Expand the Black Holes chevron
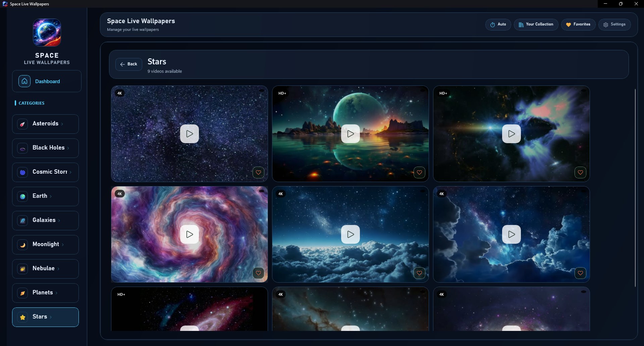Screen dimensions: 644x346 pos(68,148)
